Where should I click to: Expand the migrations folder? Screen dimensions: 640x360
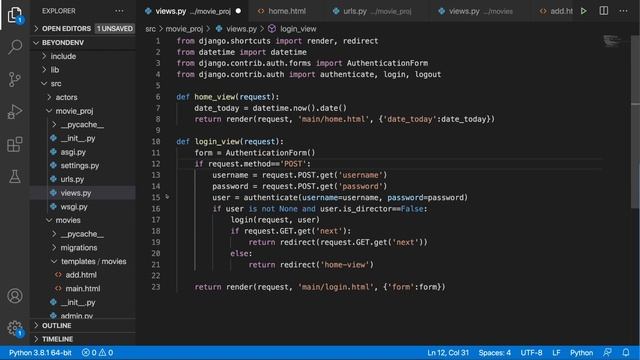79,248
